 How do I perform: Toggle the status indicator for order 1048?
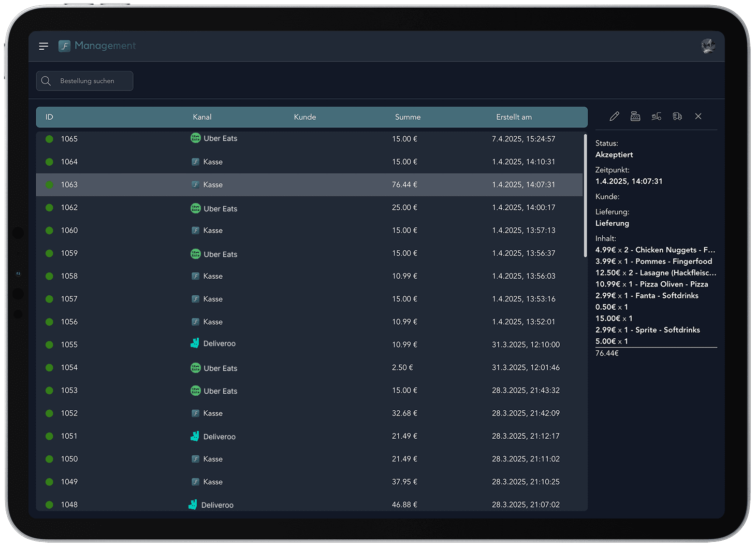pos(49,504)
